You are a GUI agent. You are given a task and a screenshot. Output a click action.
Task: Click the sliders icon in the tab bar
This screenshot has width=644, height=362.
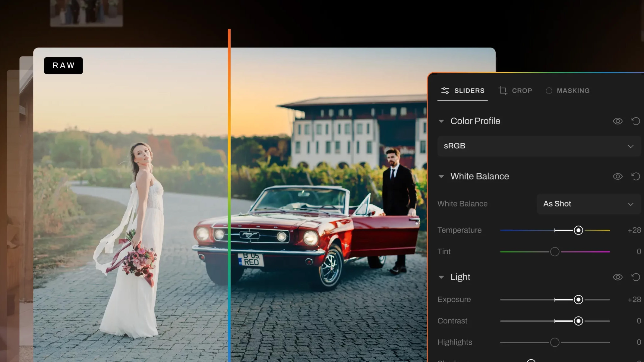pos(445,91)
